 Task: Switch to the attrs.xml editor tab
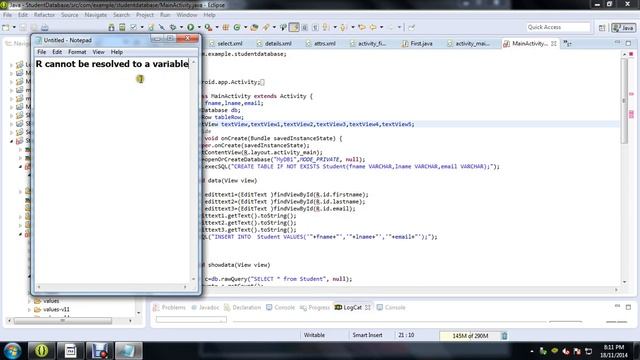coord(321,43)
